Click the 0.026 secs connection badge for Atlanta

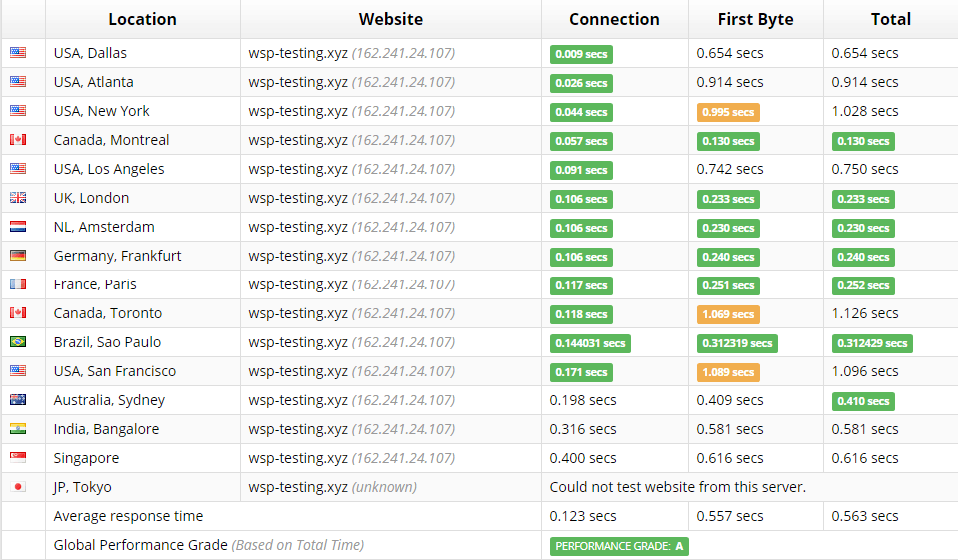581,83
